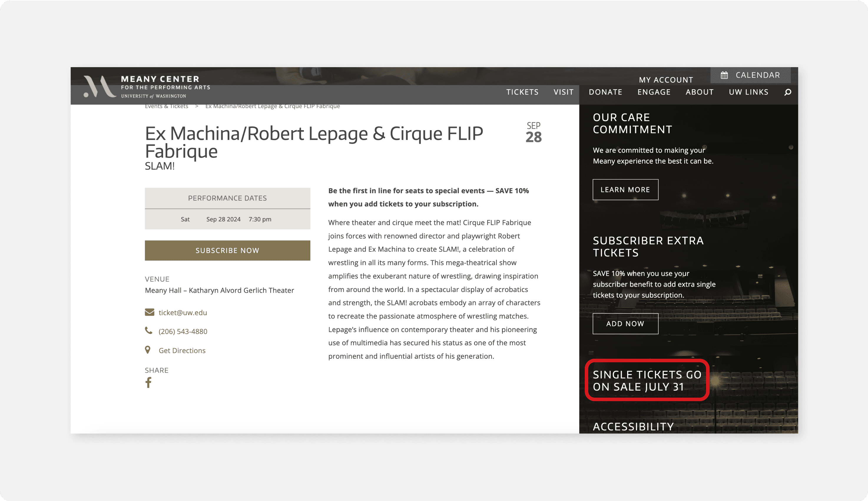The image size is (868, 501).
Task: Click the calendar icon in header
Action: 724,75
